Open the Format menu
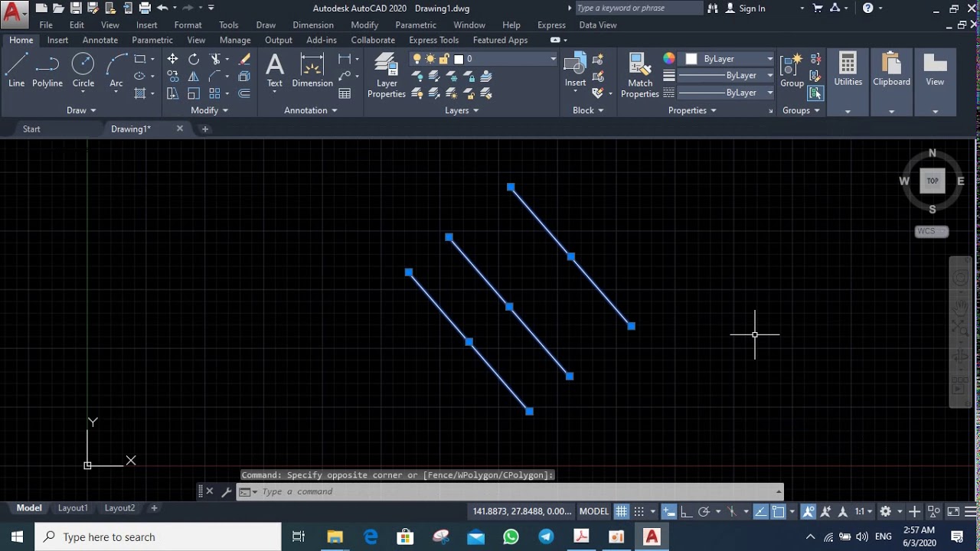Viewport: 980px width, 551px height. [188, 25]
